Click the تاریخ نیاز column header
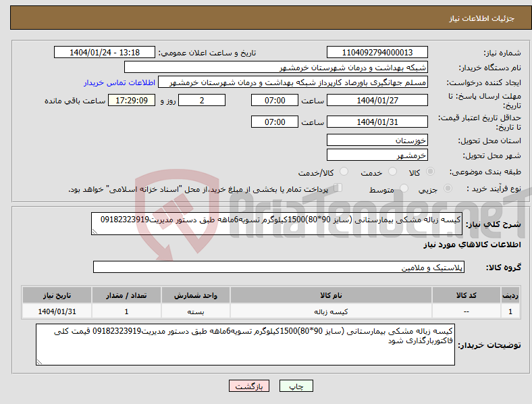The image size is (532, 404). tap(57, 295)
